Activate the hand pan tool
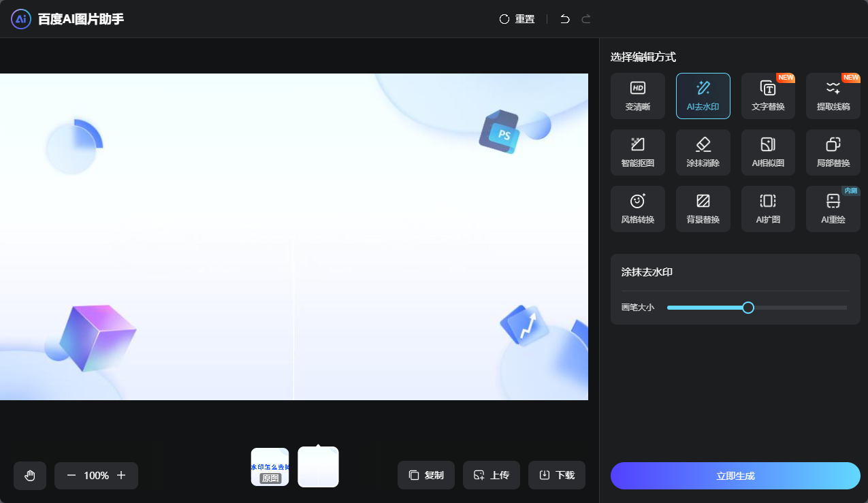This screenshot has height=503, width=868. pos(30,475)
